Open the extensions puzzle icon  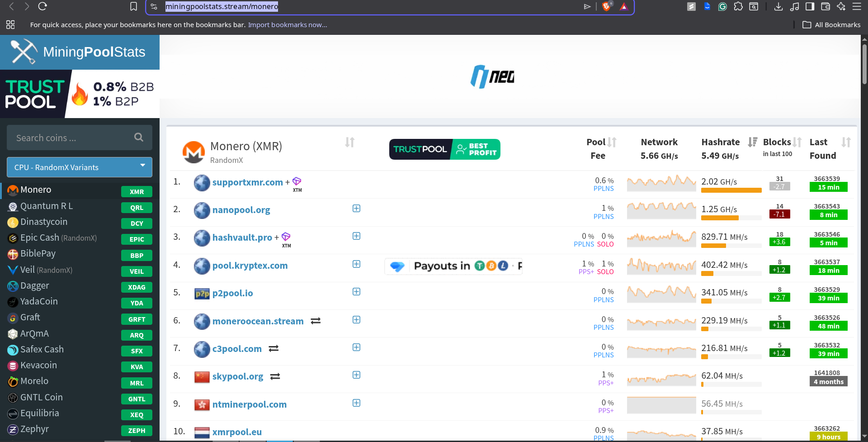pyautogui.click(x=738, y=6)
